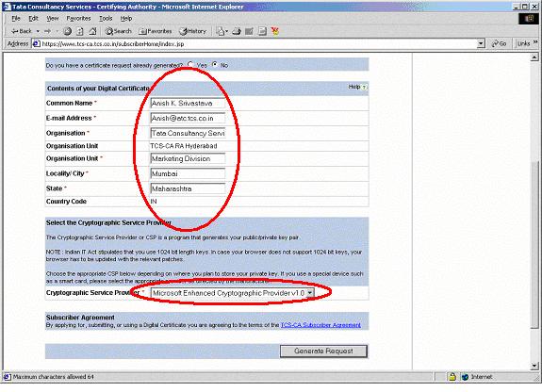Open the View menu
Viewport: 542px width, 392px height.
tap(53, 18)
